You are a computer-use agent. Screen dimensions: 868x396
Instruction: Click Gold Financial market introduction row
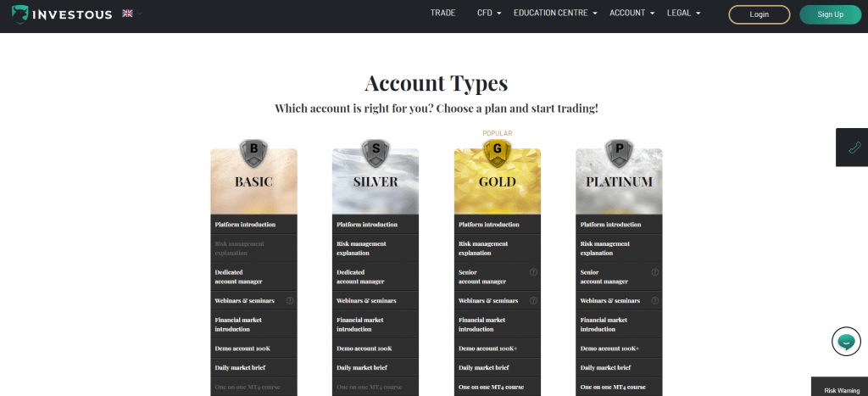pos(497,325)
